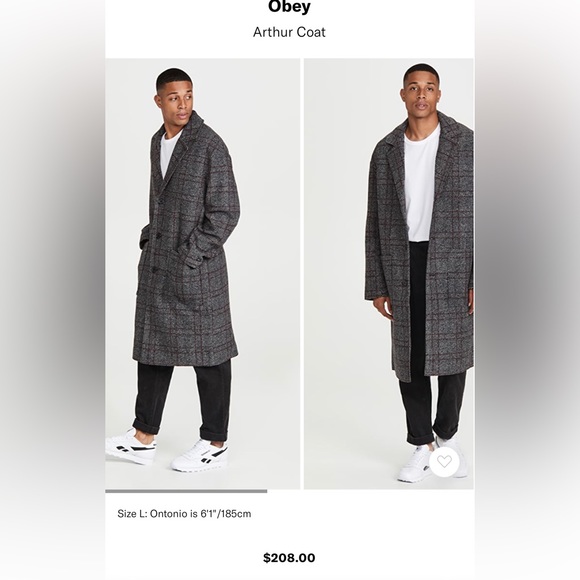Tap the heart wishlist icon
The image size is (580, 580).
coord(444,461)
